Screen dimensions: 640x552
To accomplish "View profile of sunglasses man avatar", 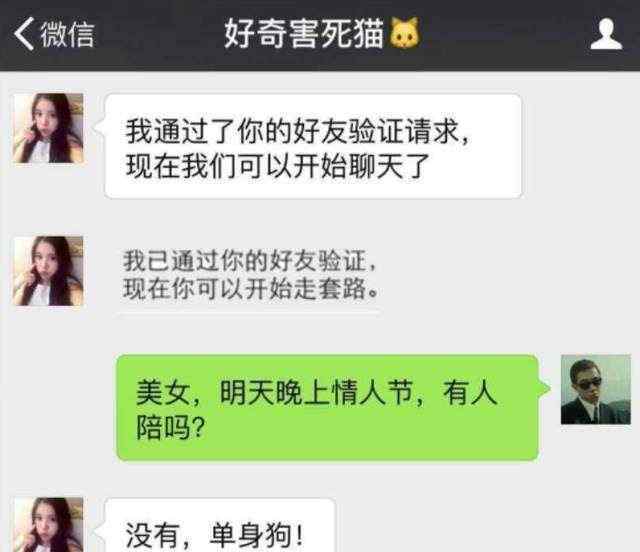I will pos(596,390).
